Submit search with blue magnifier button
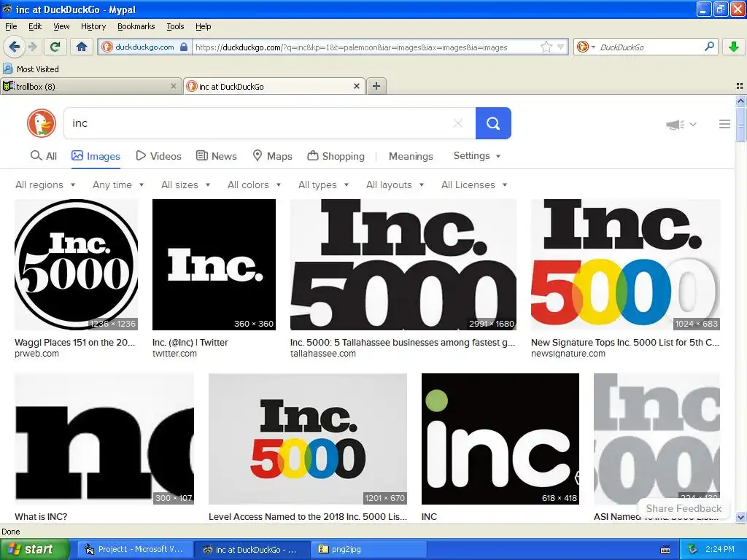This screenshot has width=747, height=560. pos(493,123)
